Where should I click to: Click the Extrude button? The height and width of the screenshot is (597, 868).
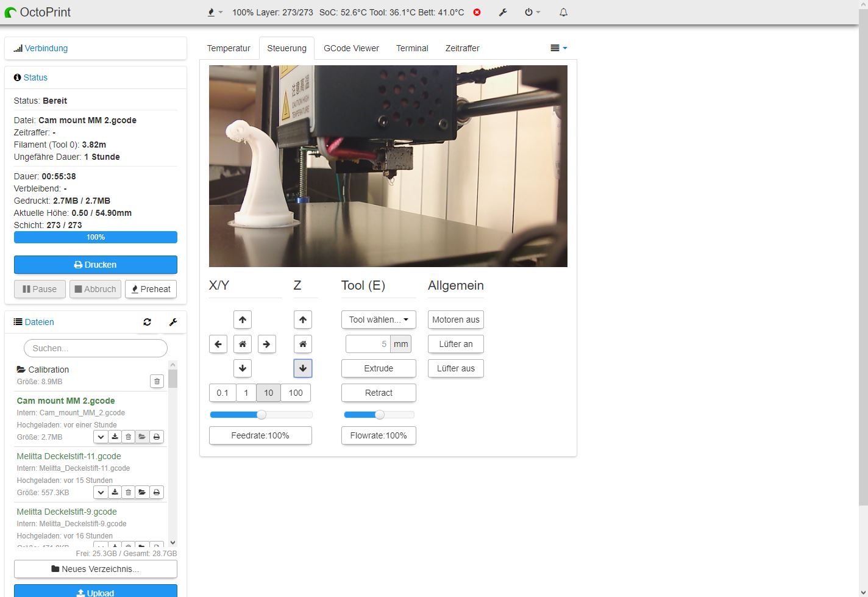(x=379, y=368)
